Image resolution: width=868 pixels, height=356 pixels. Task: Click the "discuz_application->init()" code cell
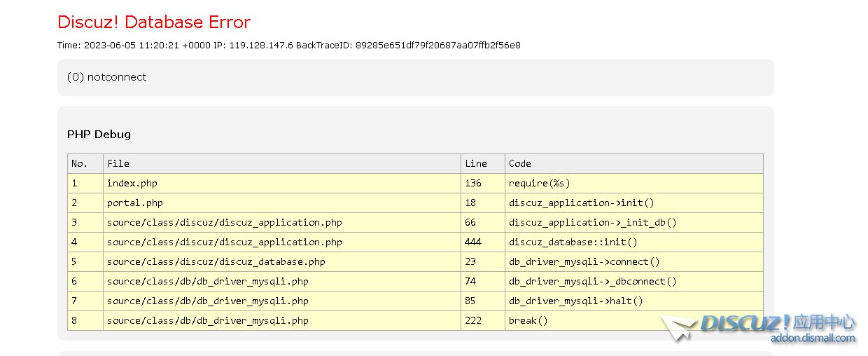[x=582, y=203]
